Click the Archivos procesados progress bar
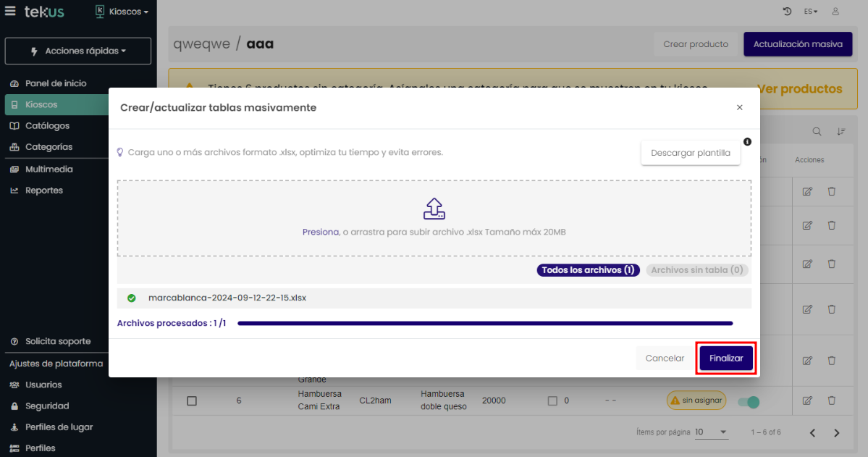This screenshot has width=868, height=457. click(x=485, y=324)
